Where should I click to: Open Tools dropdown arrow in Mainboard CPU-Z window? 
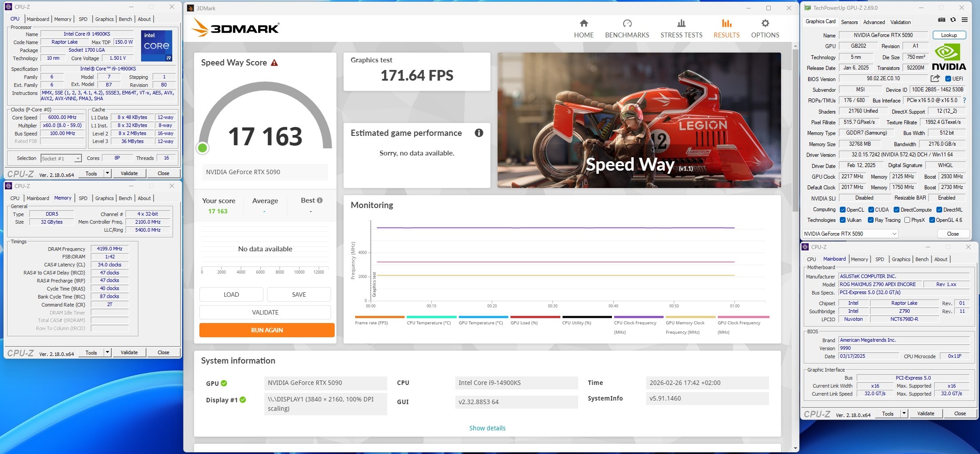click(x=904, y=413)
